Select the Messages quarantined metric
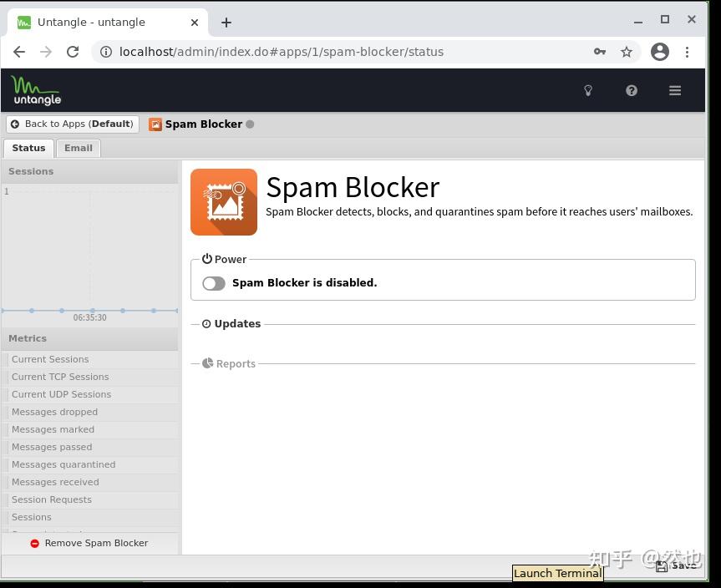721x588 pixels. click(63, 464)
